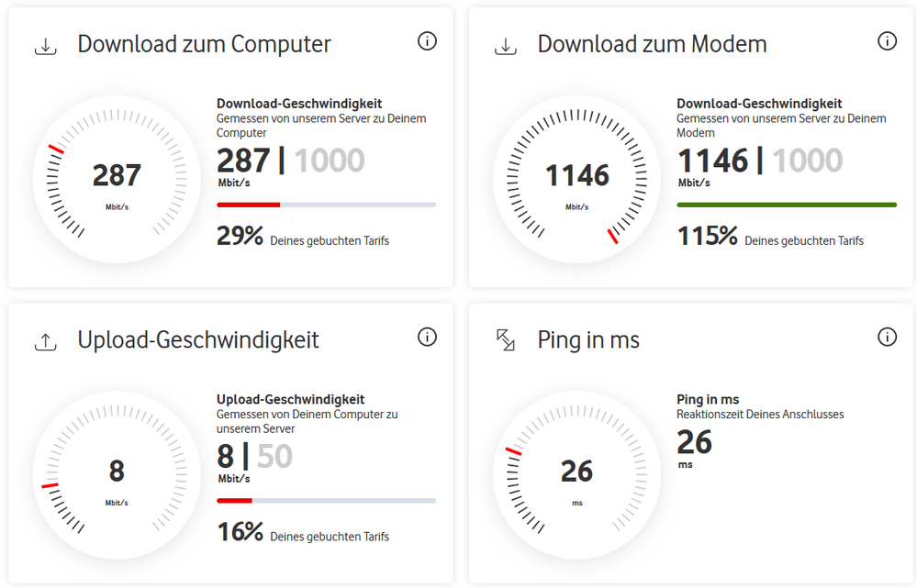Select the Download zum Computer card title
The width and height of the screenshot is (917, 588).
(204, 43)
